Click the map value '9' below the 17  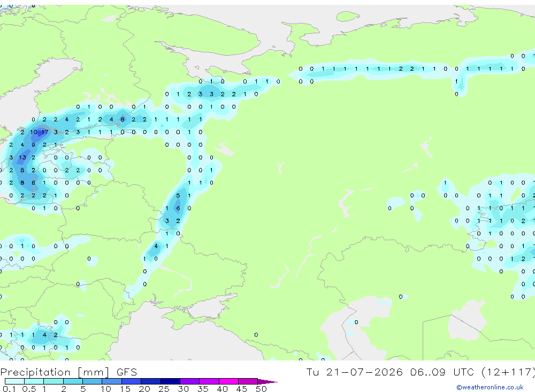click(33, 144)
